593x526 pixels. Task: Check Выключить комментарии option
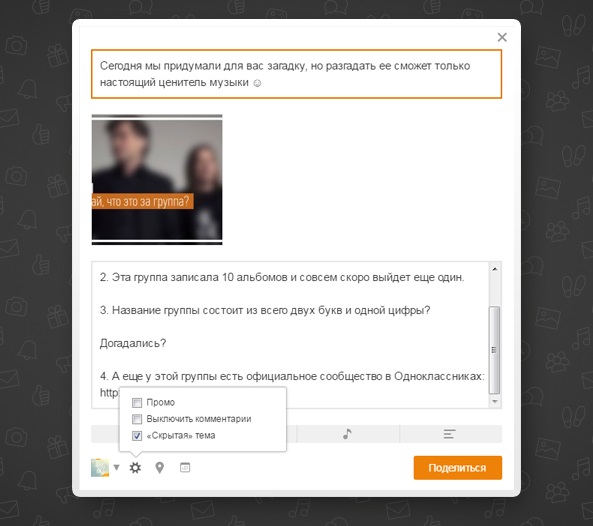point(137,419)
